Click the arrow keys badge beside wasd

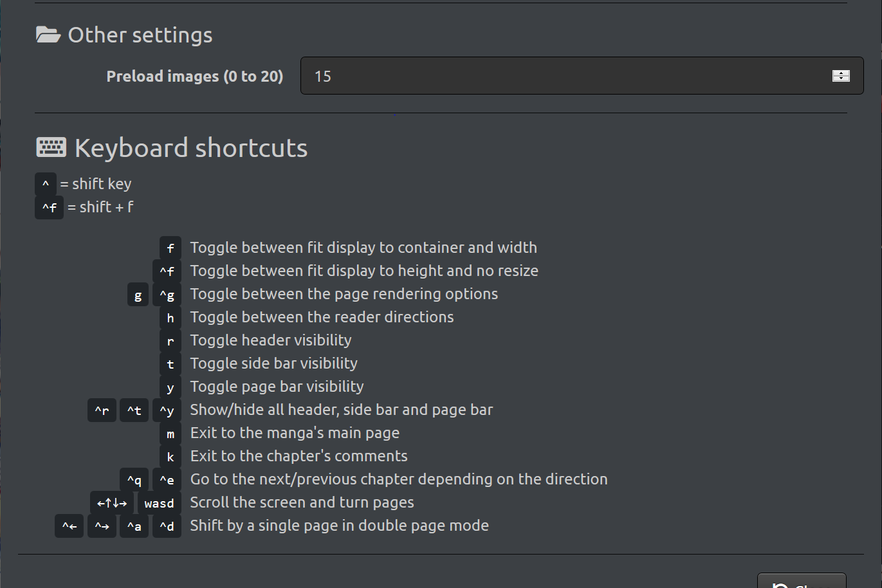click(x=112, y=503)
